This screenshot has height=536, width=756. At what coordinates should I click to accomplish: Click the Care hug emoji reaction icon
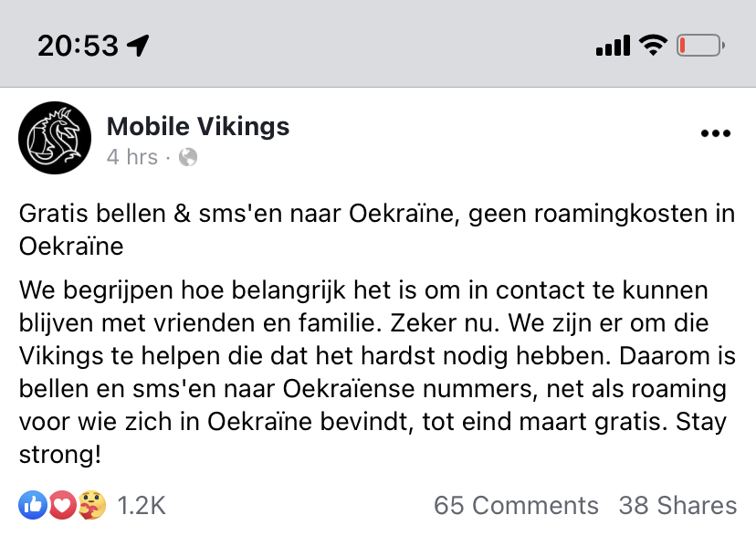click(93, 504)
